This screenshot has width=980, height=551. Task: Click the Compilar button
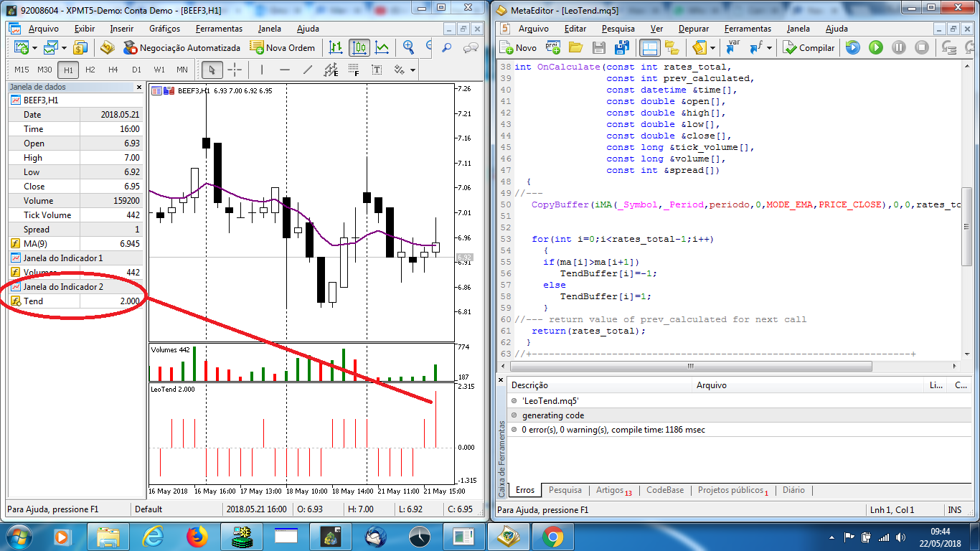tap(809, 47)
